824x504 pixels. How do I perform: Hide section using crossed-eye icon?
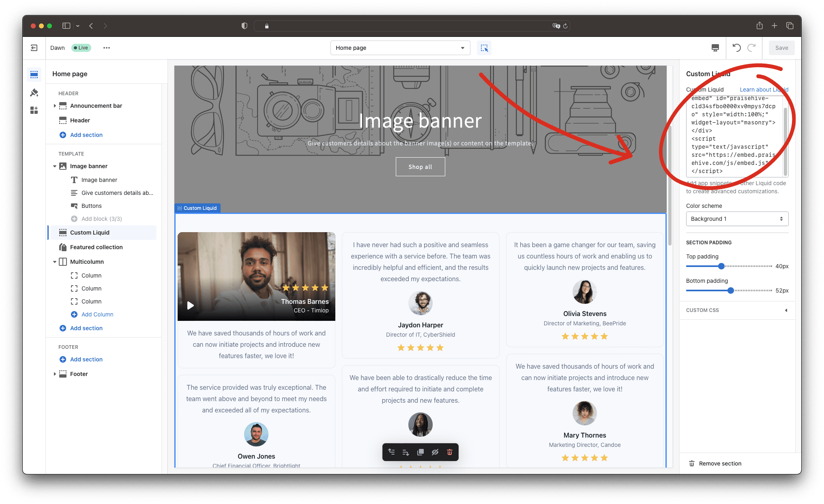pos(435,452)
